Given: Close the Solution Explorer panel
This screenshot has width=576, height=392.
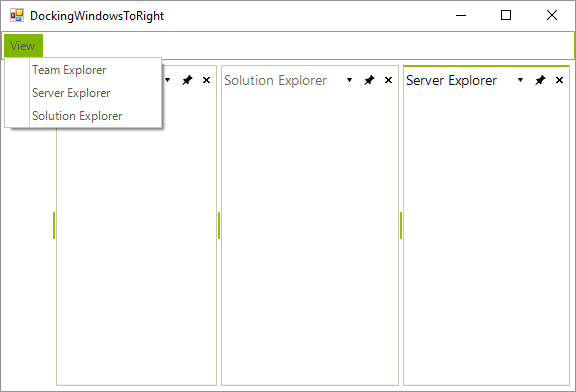Looking at the screenshot, I should click(388, 80).
